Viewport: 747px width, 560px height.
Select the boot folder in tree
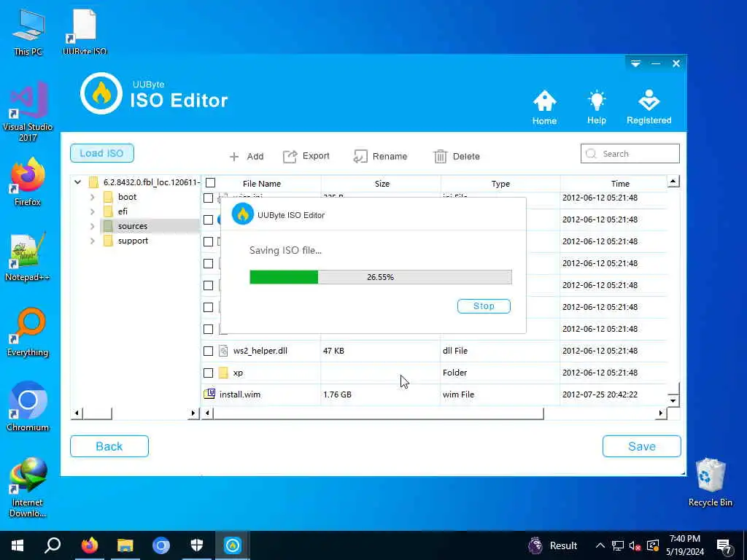[x=127, y=197]
